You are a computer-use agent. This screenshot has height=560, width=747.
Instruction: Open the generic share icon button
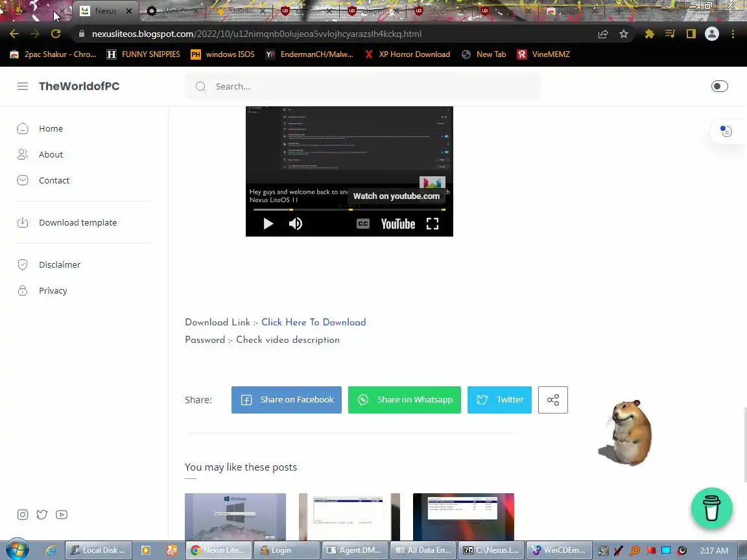[553, 400]
